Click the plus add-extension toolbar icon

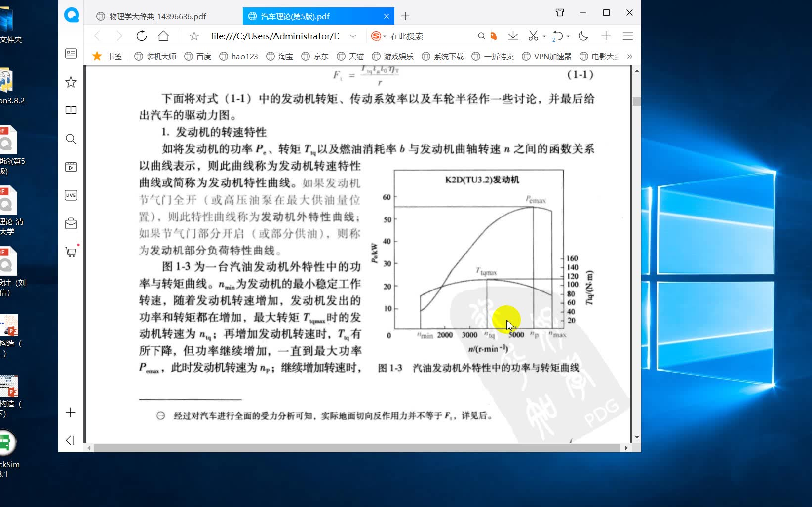point(606,36)
